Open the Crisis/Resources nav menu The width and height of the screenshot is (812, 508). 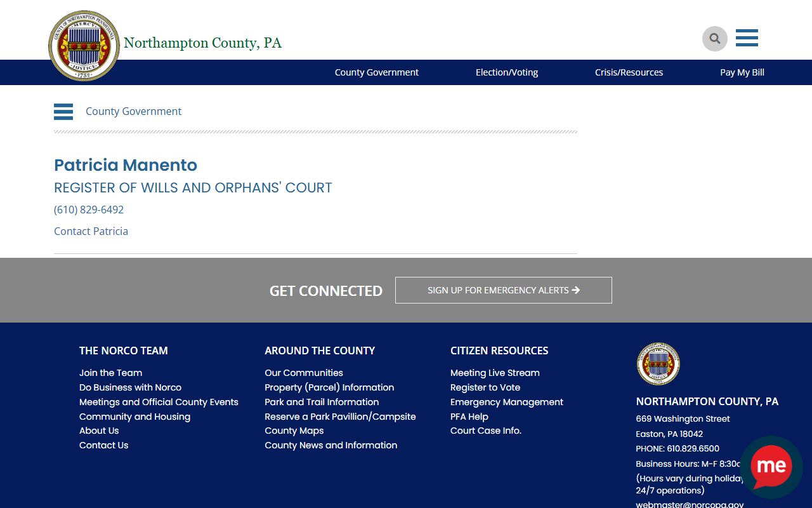[629, 72]
